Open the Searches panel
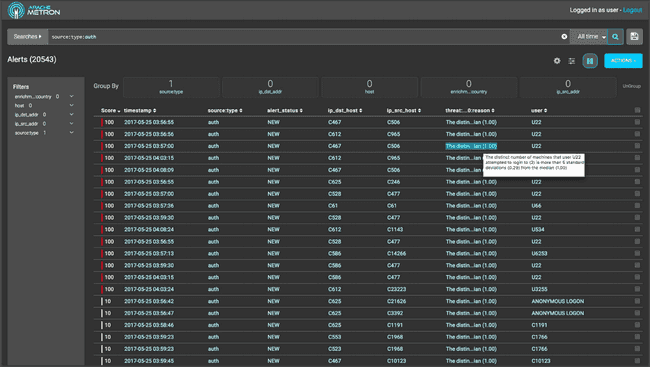 (x=27, y=36)
